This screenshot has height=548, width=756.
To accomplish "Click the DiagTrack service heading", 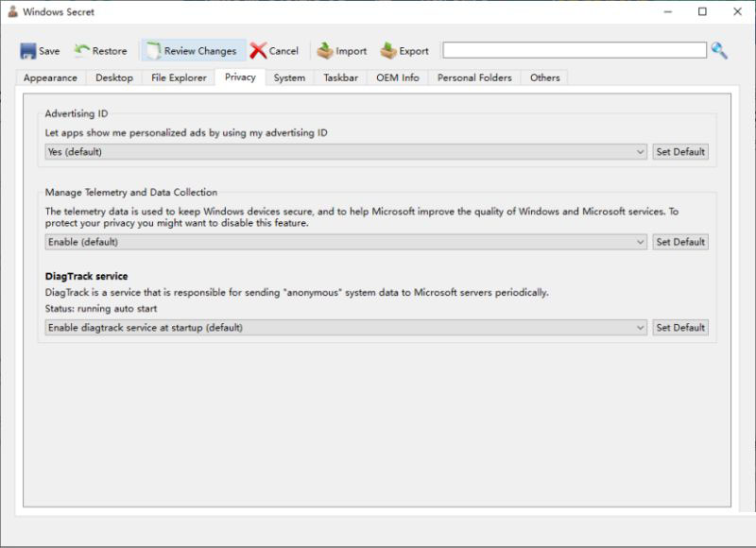I will coord(86,276).
